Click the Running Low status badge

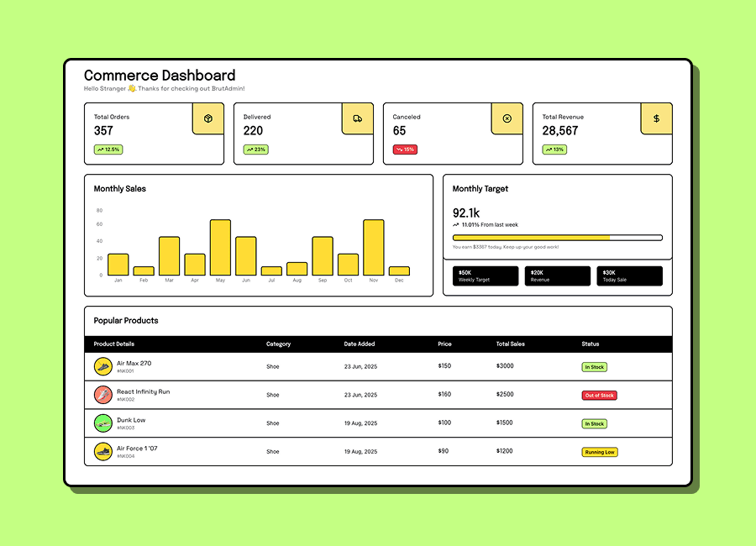pyautogui.click(x=600, y=452)
